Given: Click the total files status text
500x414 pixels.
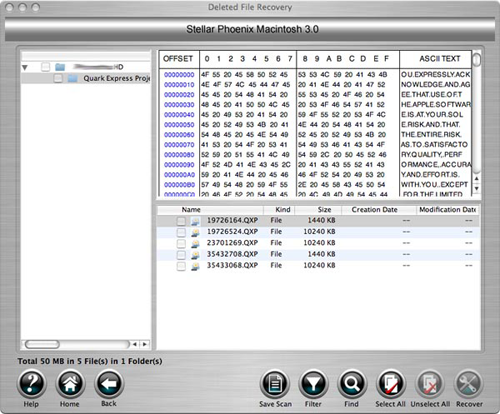Looking at the screenshot, I should pos(90,361).
